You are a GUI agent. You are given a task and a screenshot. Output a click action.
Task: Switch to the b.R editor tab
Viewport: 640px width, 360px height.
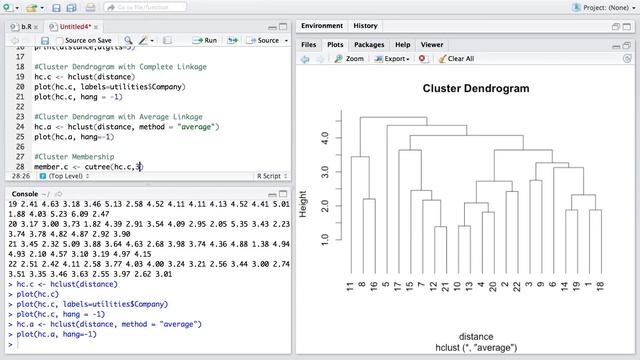point(26,27)
